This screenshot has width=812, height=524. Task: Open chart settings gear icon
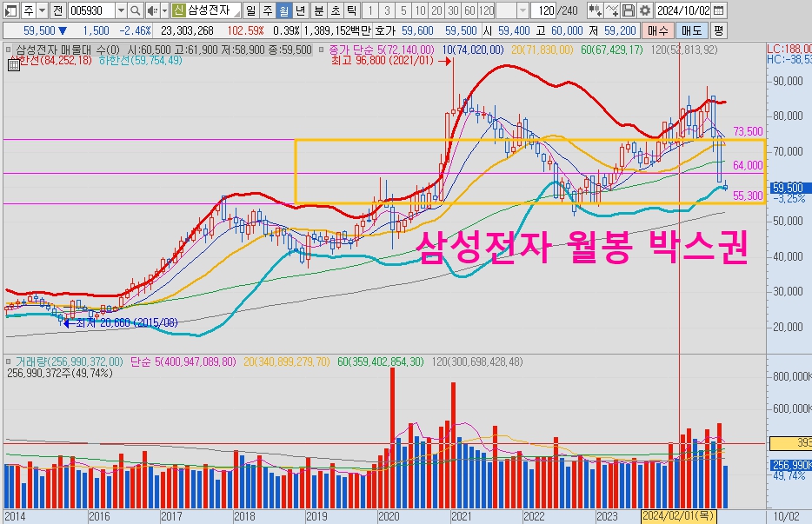pos(645,10)
